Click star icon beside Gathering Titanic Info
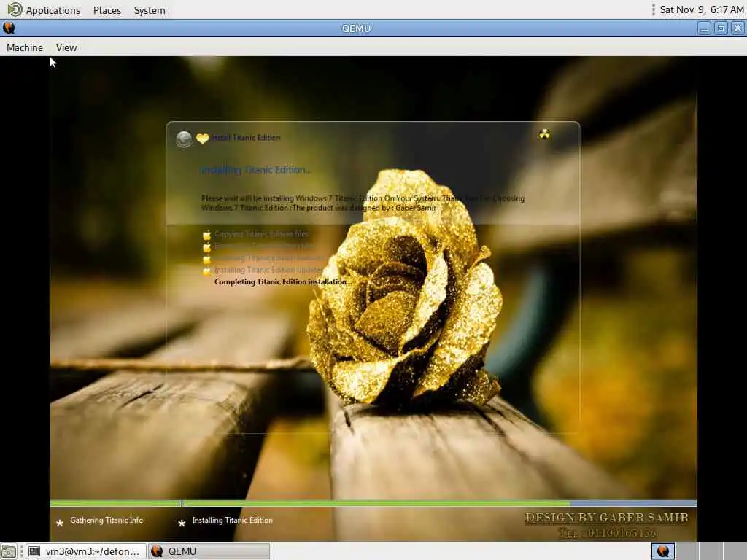Viewport: 747px width, 560px height. click(x=60, y=523)
